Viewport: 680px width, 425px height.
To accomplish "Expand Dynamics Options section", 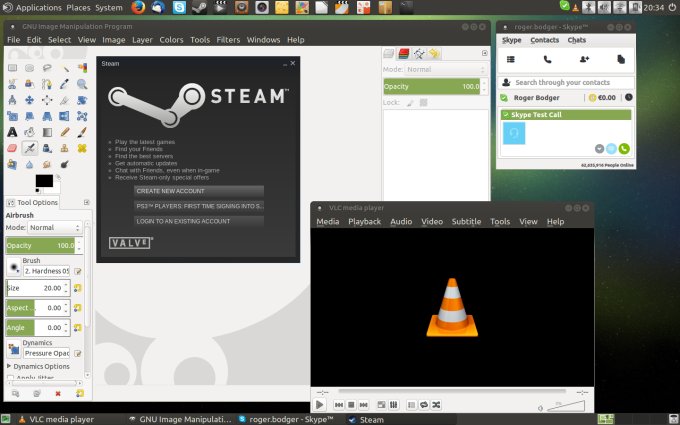I will pyautogui.click(x=9, y=366).
